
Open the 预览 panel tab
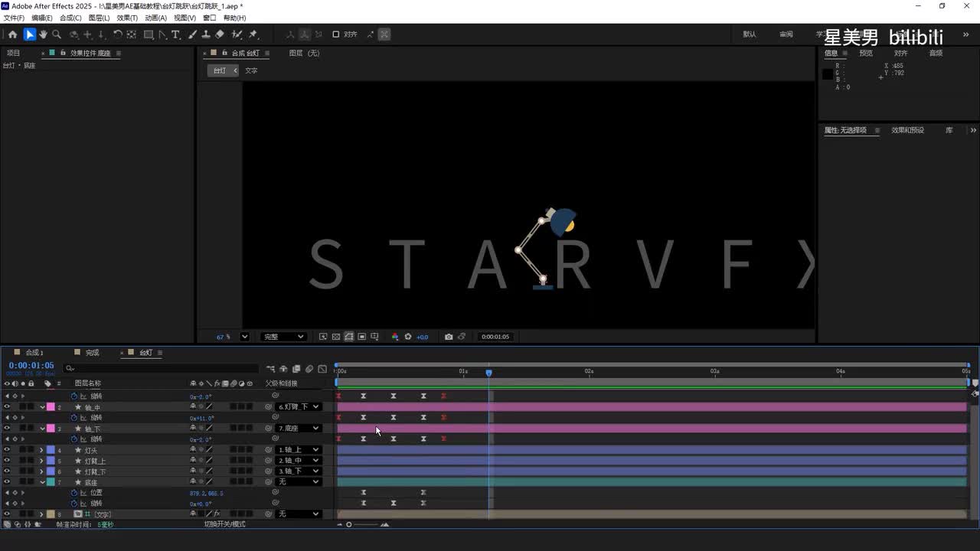(x=866, y=54)
